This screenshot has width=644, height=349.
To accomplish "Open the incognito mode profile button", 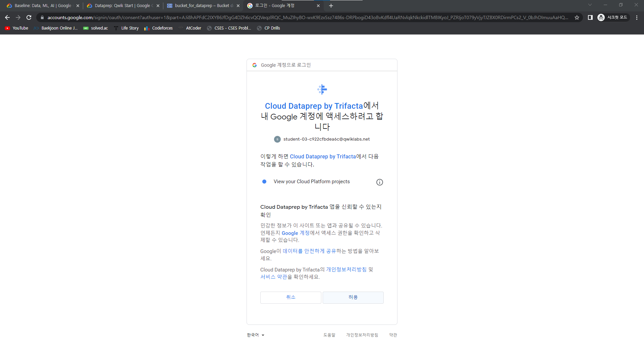I will coord(613,17).
